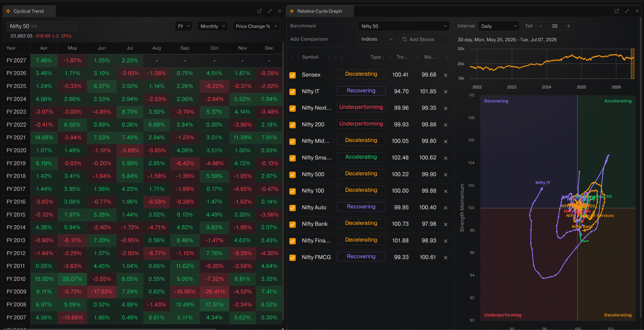Screen dimensions: 644x330
Task: Uncheck the Nifty IT checkbox
Action: click(292, 92)
